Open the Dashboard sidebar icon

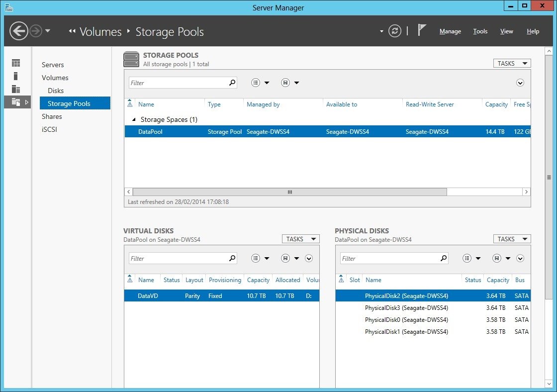pyautogui.click(x=16, y=63)
